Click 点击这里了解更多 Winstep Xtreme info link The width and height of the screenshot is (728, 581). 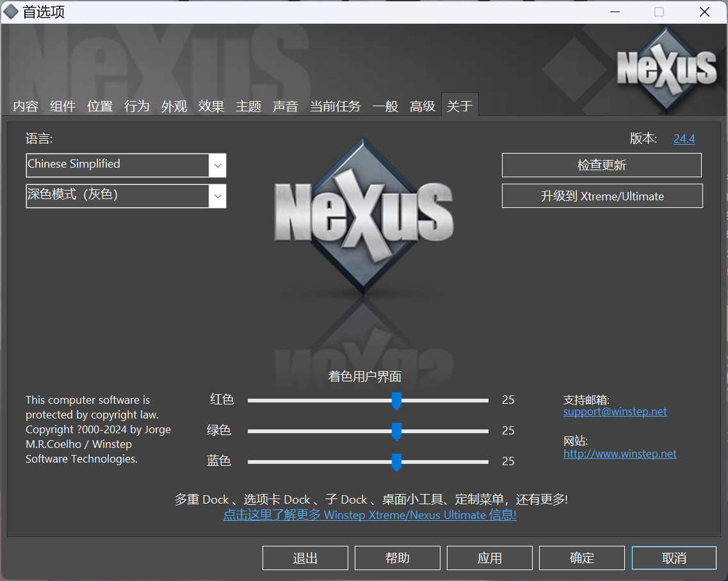pyautogui.click(x=370, y=514)
